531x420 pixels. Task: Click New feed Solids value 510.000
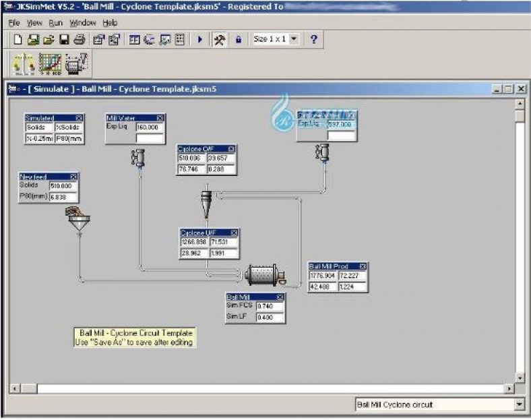pos(63,186)
